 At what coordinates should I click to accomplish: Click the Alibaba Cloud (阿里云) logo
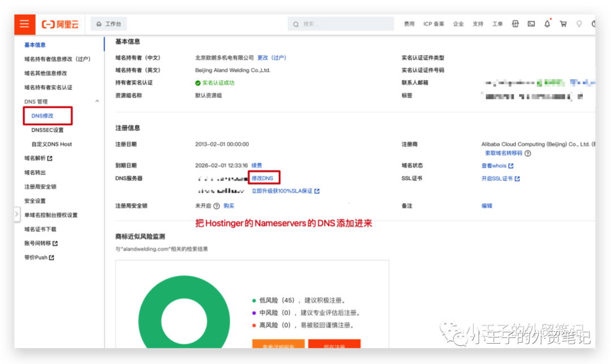coord(60,24)
